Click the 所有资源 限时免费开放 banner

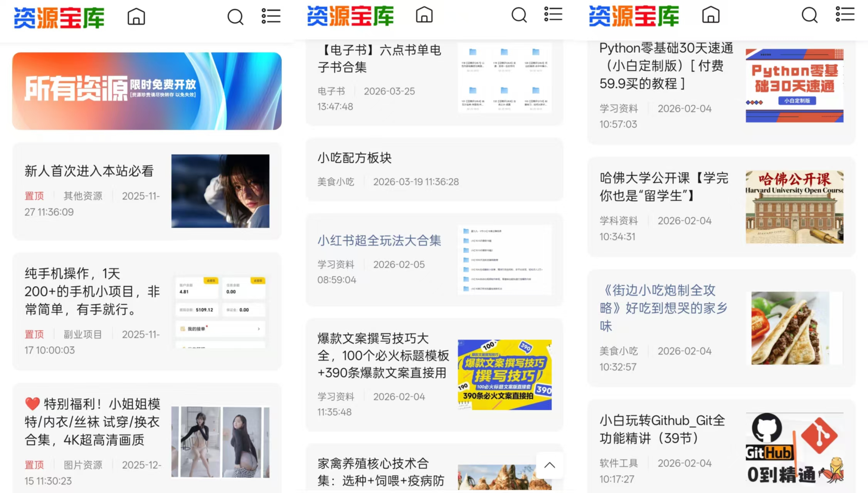[x=147, y=91]
